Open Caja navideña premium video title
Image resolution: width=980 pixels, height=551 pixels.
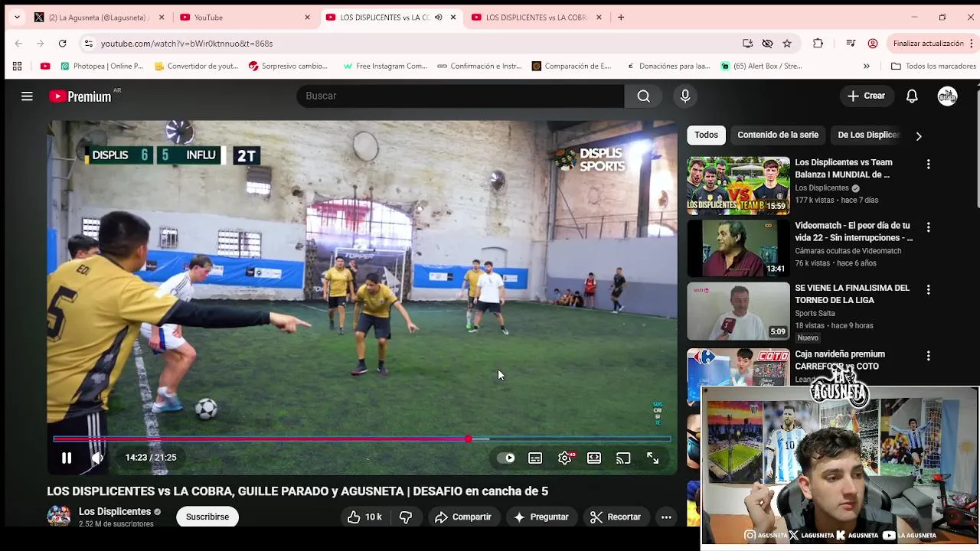[x=839, y=360]
